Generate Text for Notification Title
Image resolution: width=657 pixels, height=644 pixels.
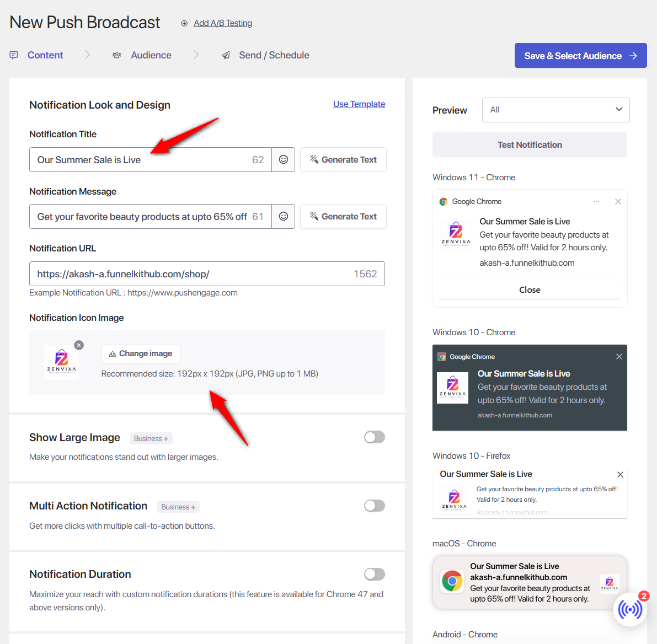pyautogui.click(x=343, y=159)
